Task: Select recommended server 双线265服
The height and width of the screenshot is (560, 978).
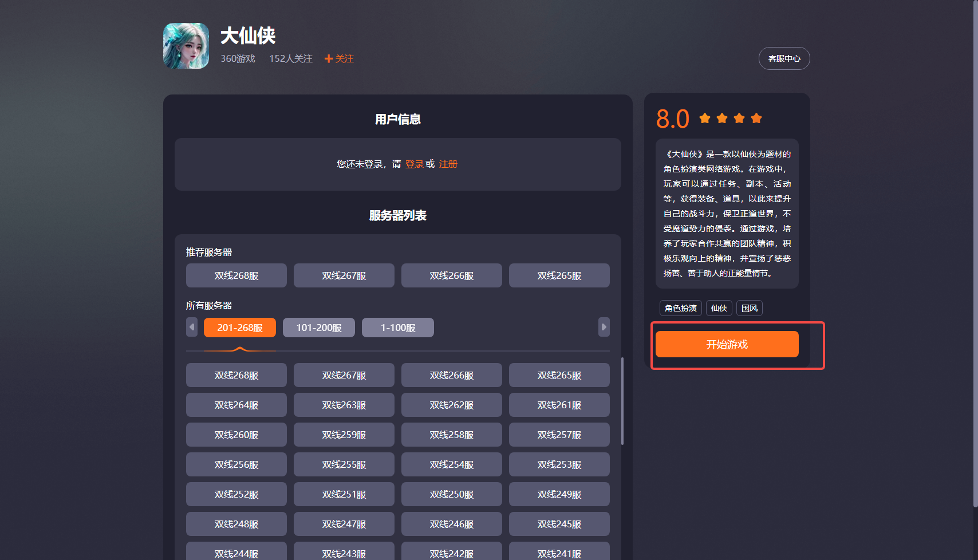Action: (x=559, y=275)
